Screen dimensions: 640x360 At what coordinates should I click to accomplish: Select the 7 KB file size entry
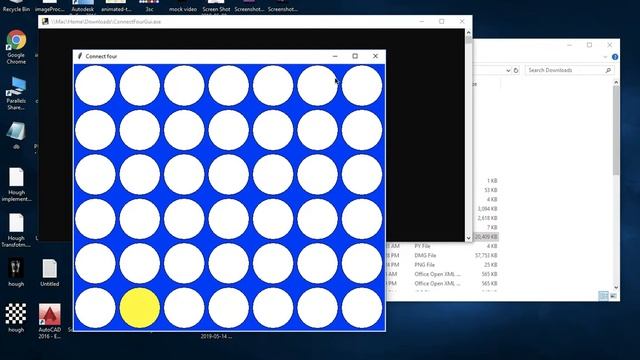492,227
